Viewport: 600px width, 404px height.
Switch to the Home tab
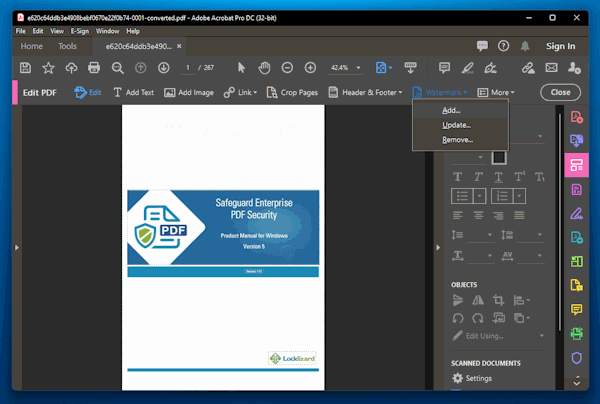pyautogui.click(x=31, y=46)
